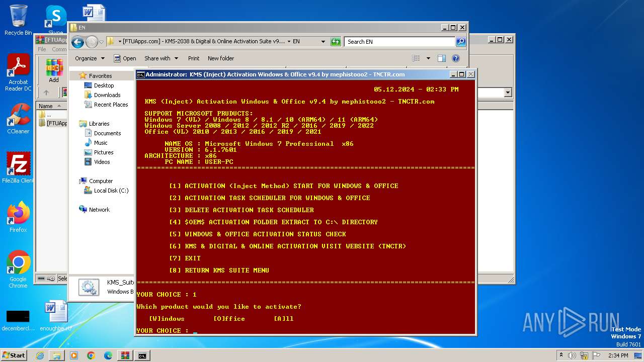Select Recent Places in navigation pane
The height and width of the screenshot is (362, 644).
(111, 105)
